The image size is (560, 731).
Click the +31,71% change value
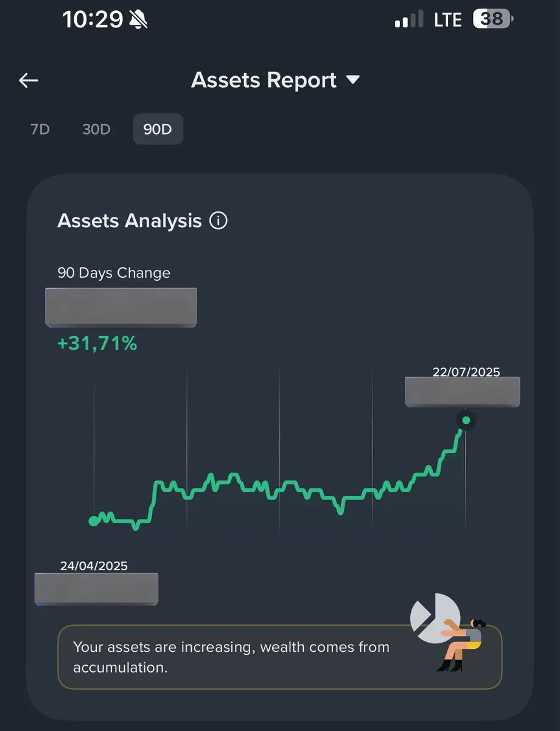(x=97, y=344)
